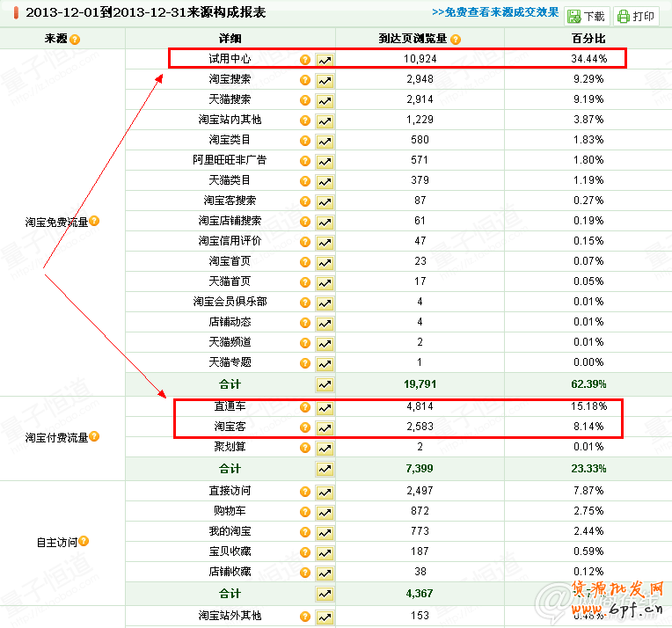This screenshot has width=672, height=628.
Task: Open trend chart for 淘宝会员俱乐部 row
Action: tap(325, 303)
